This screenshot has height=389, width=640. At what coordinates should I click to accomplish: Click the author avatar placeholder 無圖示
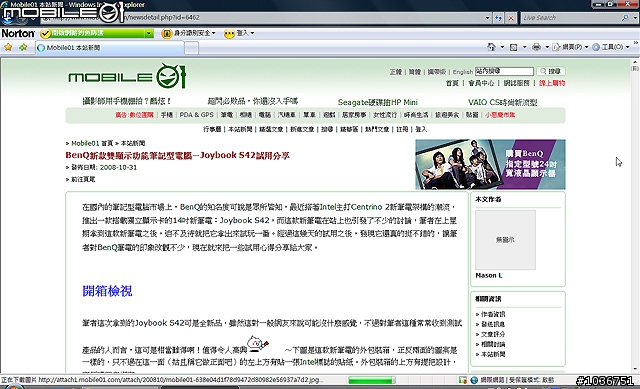pyautogui.click(x=505, y=240)
